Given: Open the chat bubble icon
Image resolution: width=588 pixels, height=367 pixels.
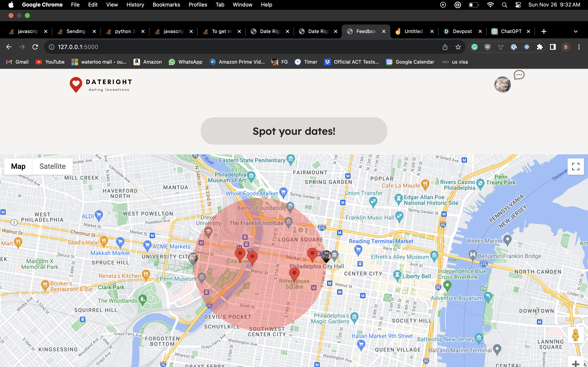Looking at the screenshot, I should pyautogui.click(x=519, y=75).
